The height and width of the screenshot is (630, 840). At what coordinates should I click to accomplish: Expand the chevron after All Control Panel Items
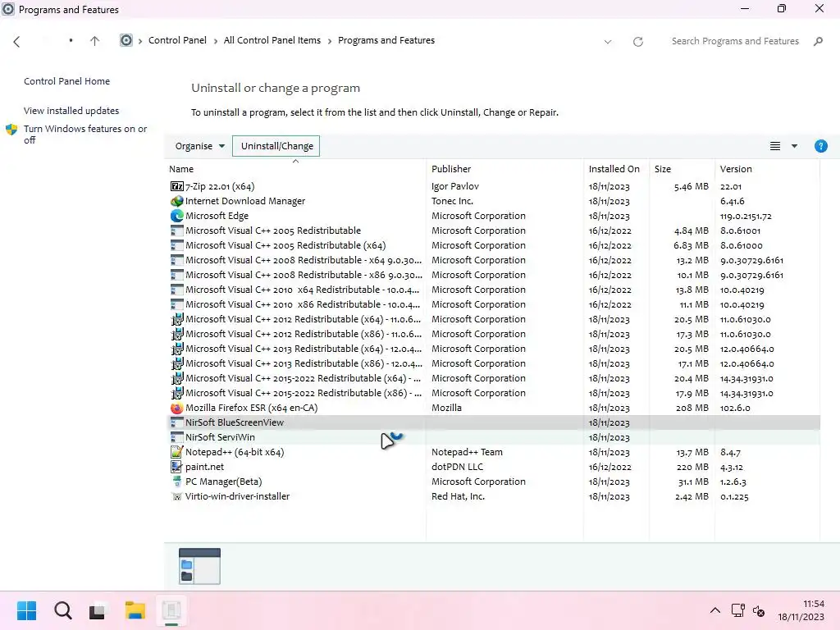(330, 41)
